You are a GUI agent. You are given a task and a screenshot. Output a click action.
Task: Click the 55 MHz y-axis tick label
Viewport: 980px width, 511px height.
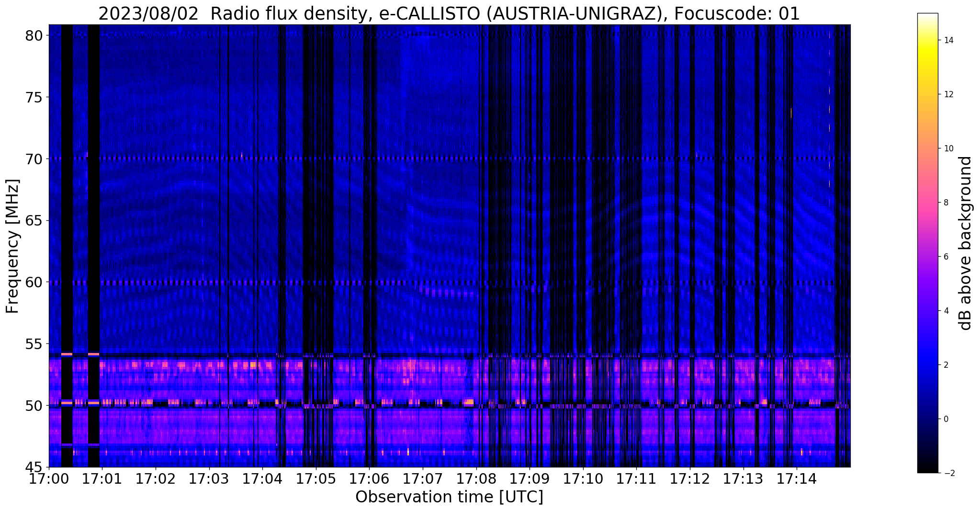pos(34,344)
